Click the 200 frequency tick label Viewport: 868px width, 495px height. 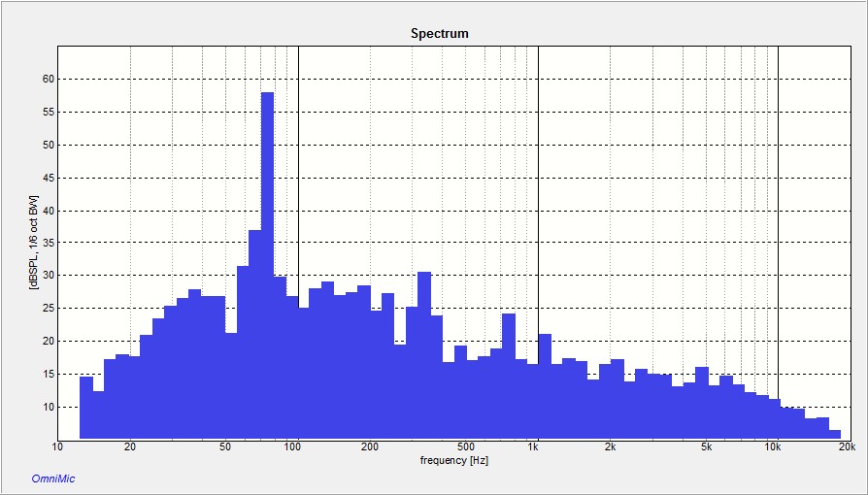pyautogui.click(x=370, y=447)
